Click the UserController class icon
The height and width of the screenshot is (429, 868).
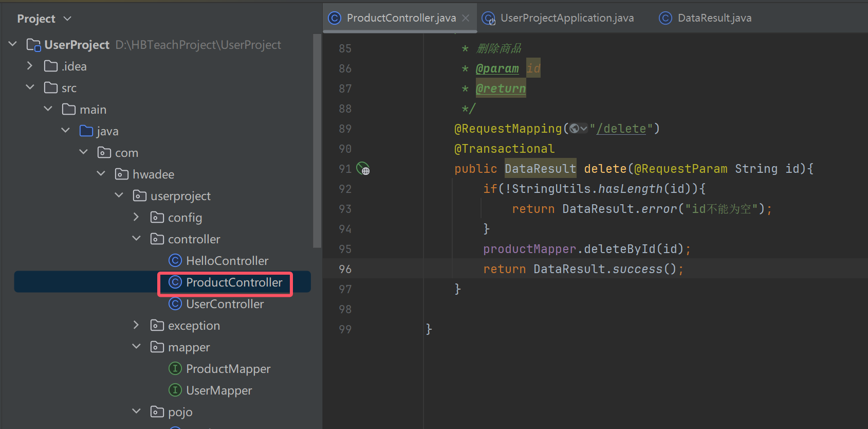coord(175,303)
